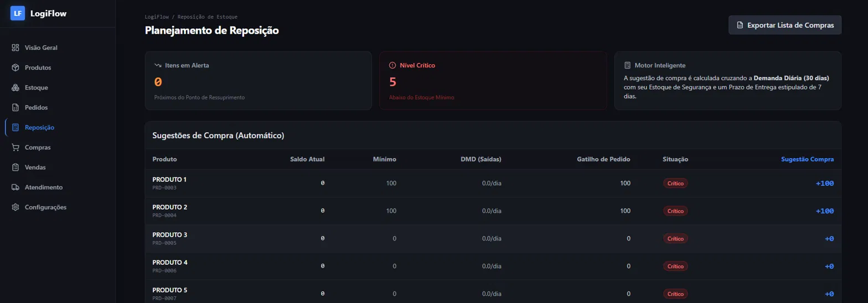Screen dimensions: 868x303
Task: Click the Motor Inteligente info card
Action: click(x=728, y=81)
